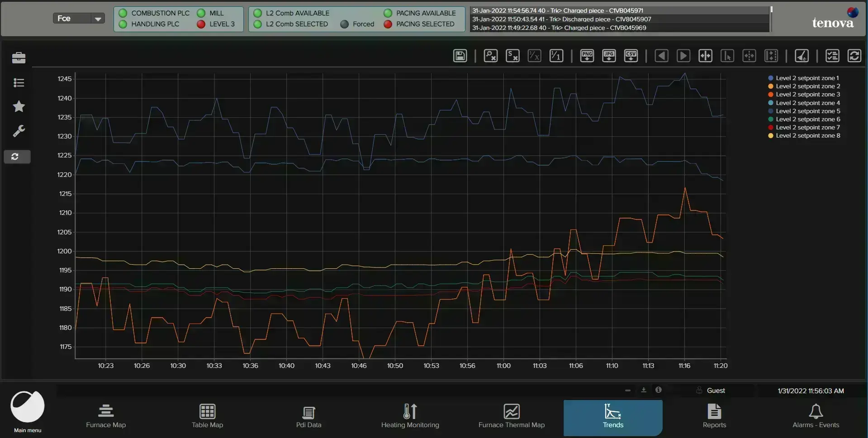The height and width of the screenshot is (438, 868).
Task: Download trend data as CSV
Action: 631,56
